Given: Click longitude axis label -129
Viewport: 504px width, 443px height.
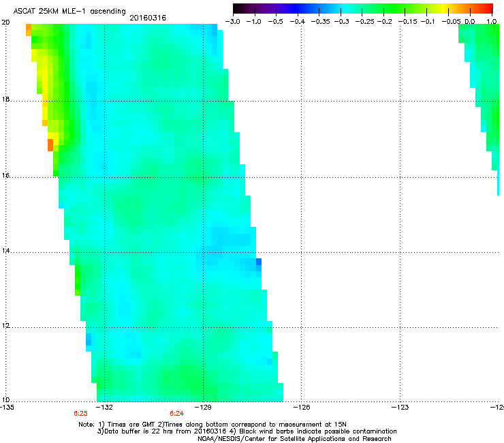Looking at the screenshot, I should 203,408.
